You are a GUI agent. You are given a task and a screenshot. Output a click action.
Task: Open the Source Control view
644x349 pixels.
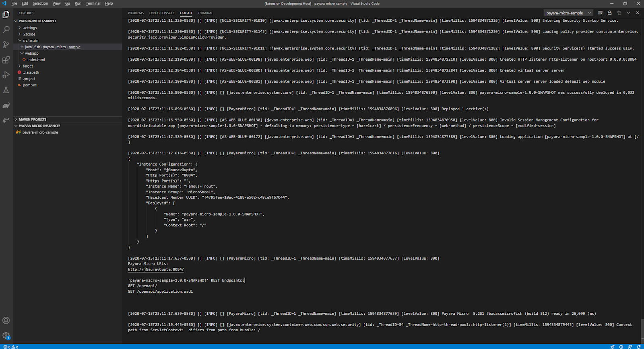coord(6,45)
